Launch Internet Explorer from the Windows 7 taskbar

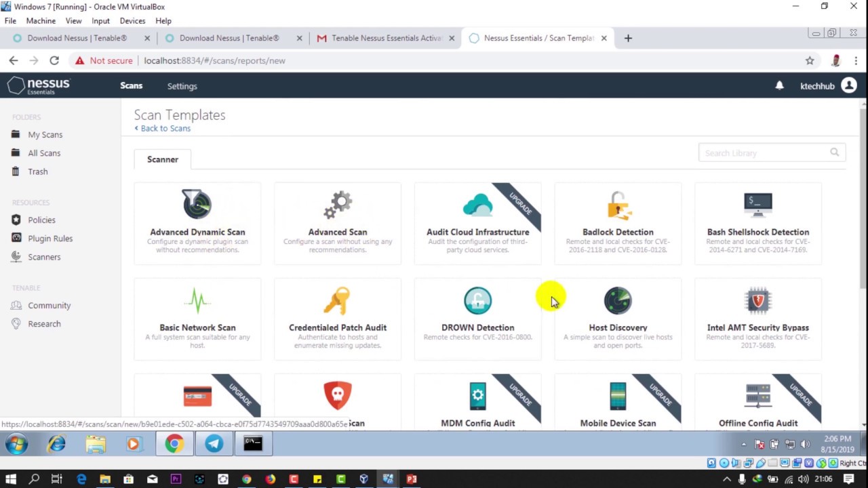click(56, 443)
